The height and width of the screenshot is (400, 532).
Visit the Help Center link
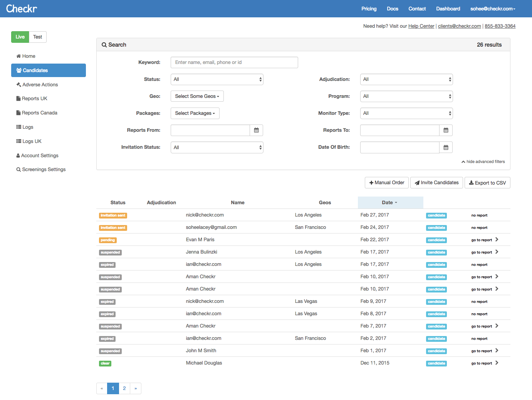(x=421, y=26)
